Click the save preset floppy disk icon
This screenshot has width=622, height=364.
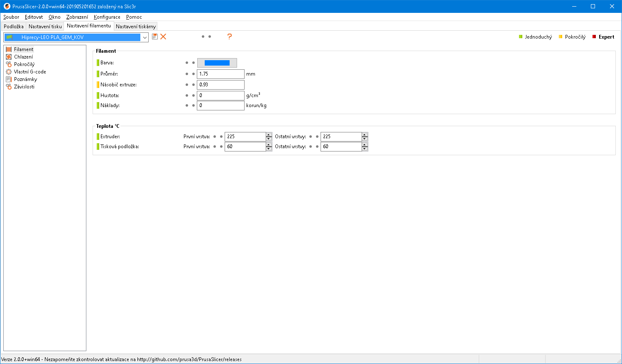pos(155,37)
